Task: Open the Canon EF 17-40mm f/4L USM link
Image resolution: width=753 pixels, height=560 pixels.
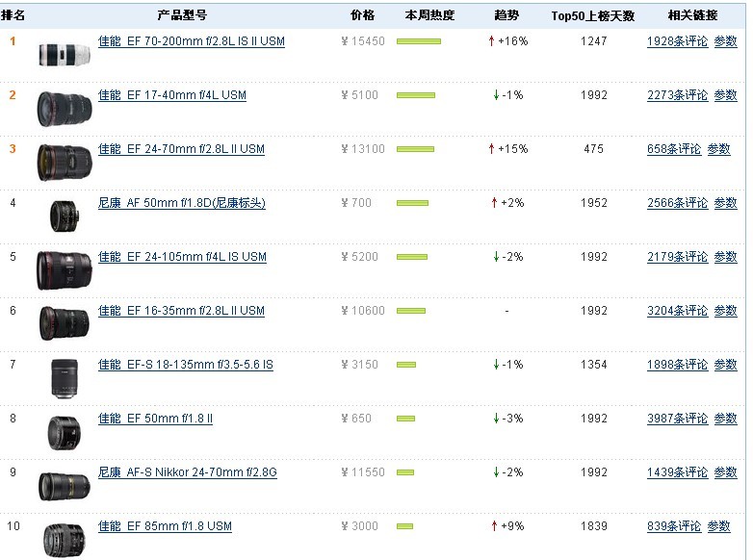Action: click(x=172, y=95)
